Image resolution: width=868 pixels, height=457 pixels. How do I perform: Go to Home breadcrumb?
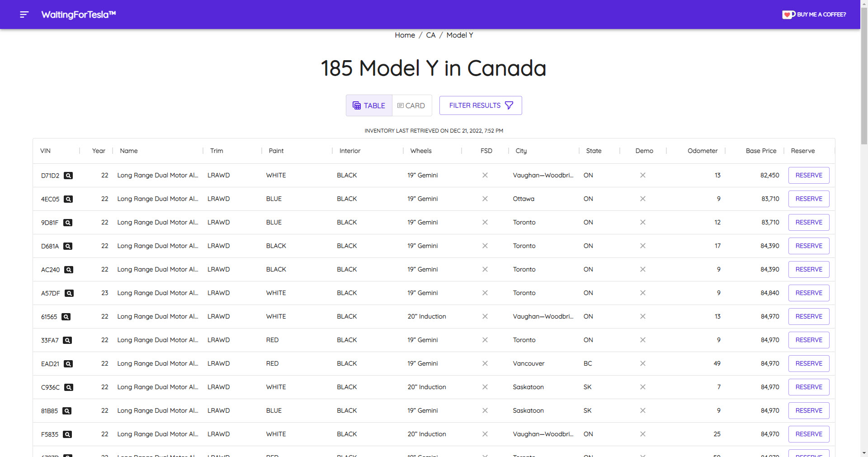pyautogui.click(x=405, y=35)
